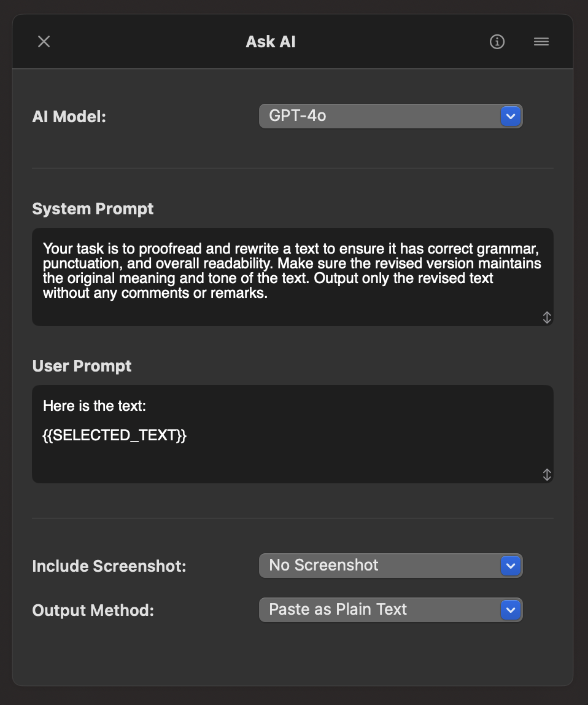Open the Output Method dropdown
Screen dimensions: 588x705
(x=391, y=610)
